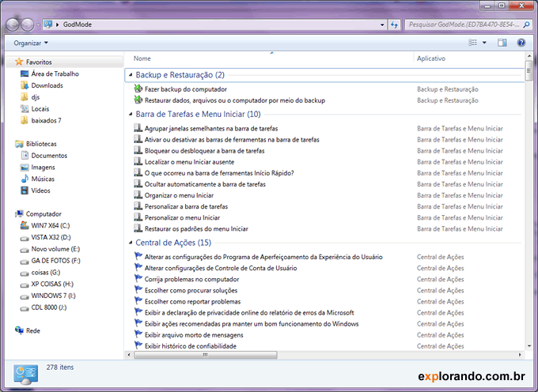538x392 pixels.
Task: Click the WIN7 X64 (C:) drive icon
Action: point(25,225)
